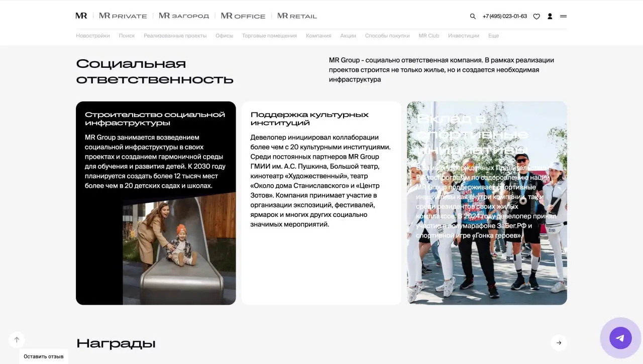643x364 pixels.
Task: Open the hamburger menu icon
Action: [563, 16]
